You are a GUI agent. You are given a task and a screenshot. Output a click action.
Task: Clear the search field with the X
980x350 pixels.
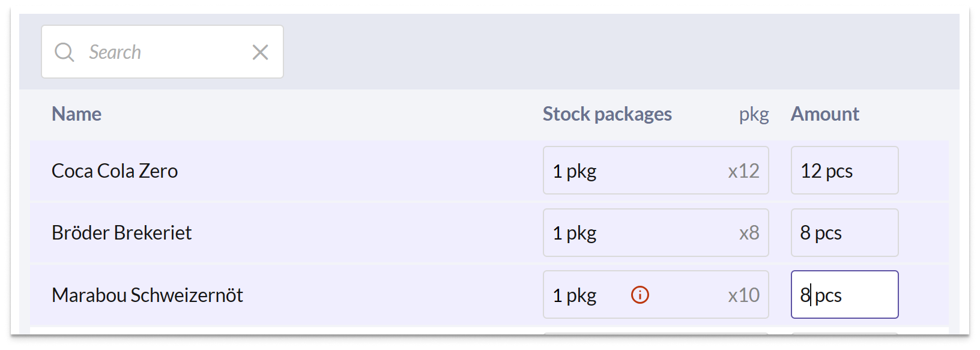pyautogui.click(x=260, y=52)
